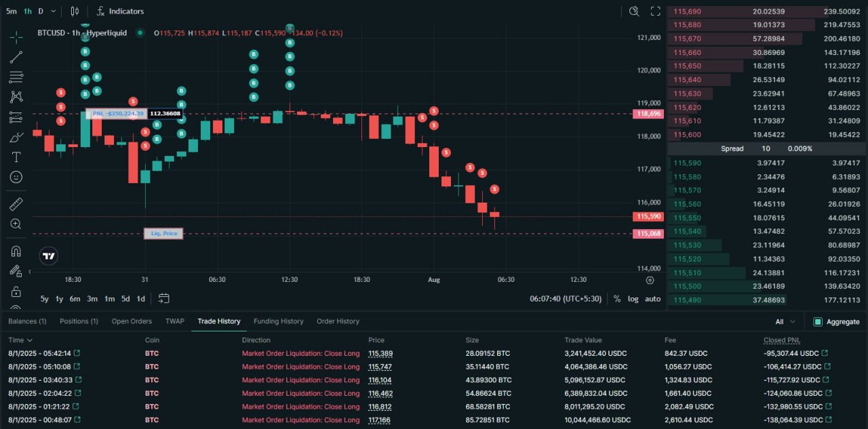Click the TradingView logo on the chart

coord(48,256)
